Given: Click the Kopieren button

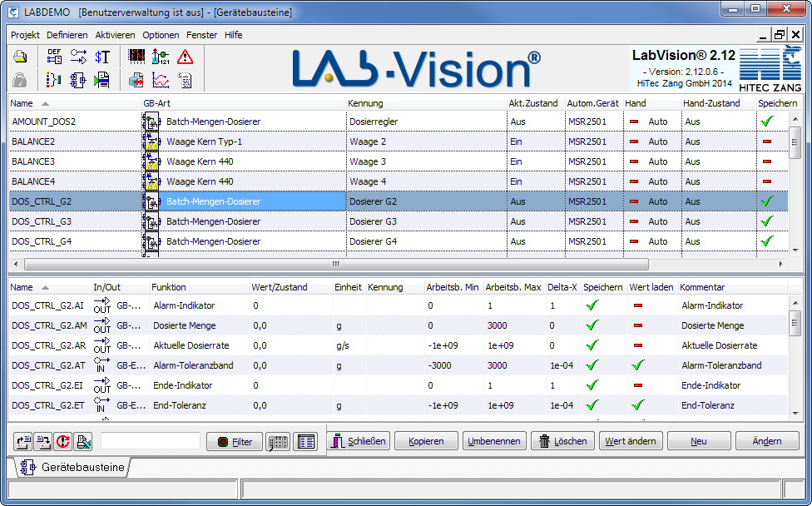Looking at the screenshot, I should (x=426, y=441).
